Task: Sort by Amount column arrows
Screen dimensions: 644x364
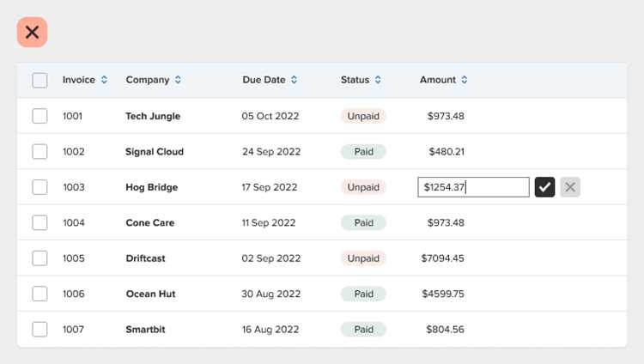Action: point(464,80)
